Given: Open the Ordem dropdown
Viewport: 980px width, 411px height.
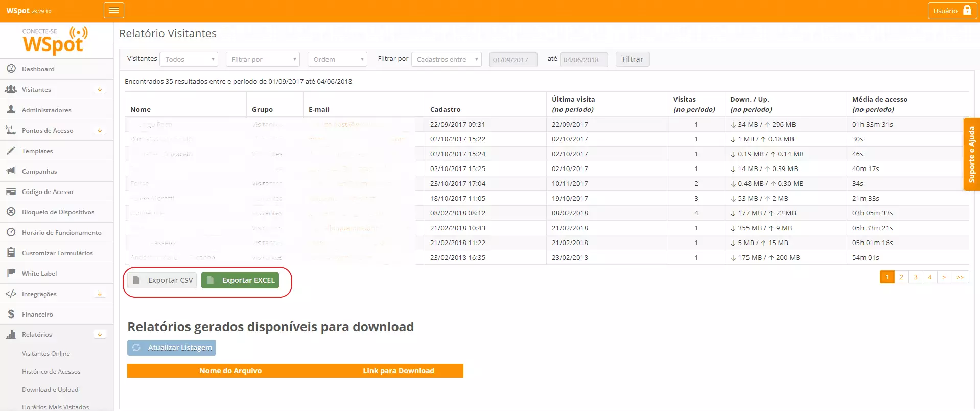Looking at the screenshot, I should point(337,59).
